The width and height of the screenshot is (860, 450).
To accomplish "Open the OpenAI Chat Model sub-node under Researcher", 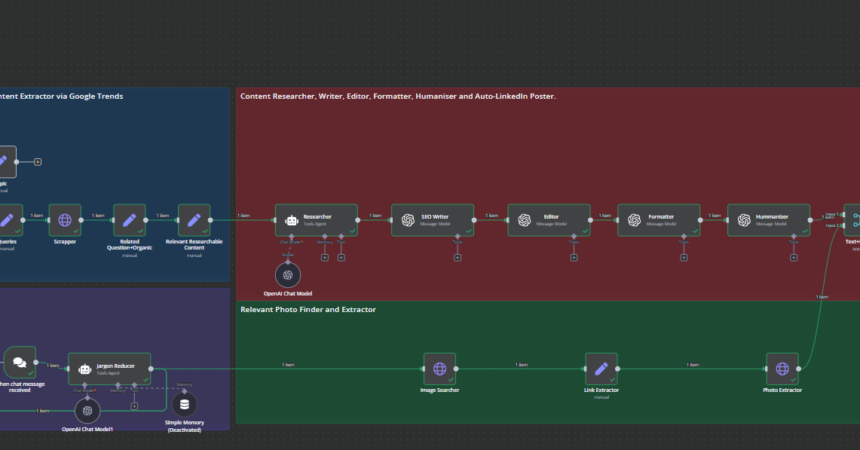I will (288, 275).
